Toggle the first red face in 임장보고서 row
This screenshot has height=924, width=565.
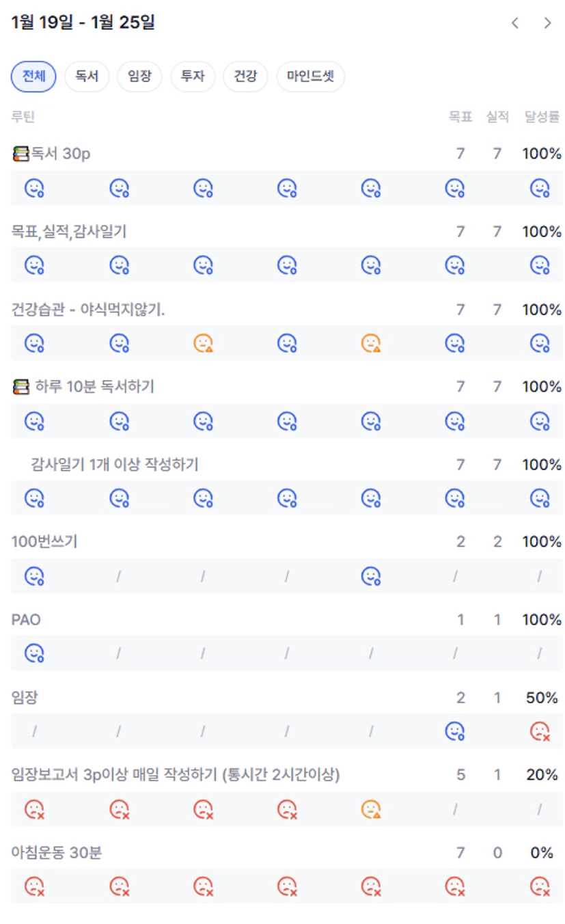click(x=34, y=809)
